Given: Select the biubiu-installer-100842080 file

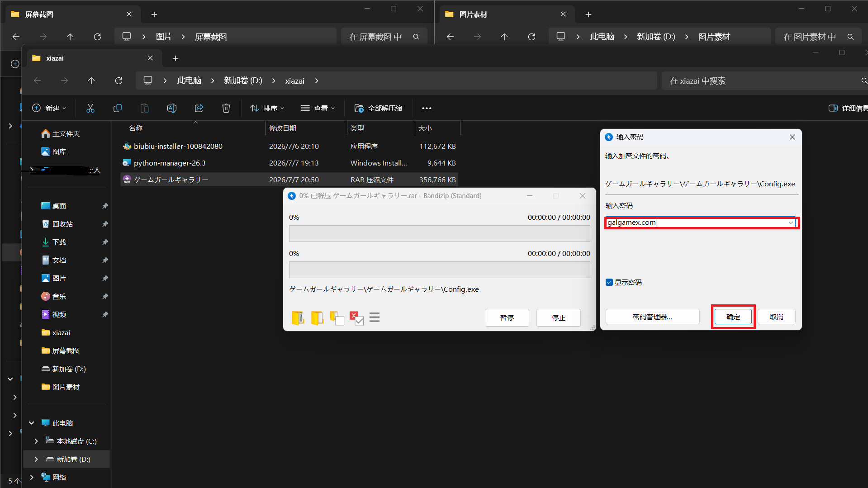Looking at the screenshot, I should [x=289, y=146].
